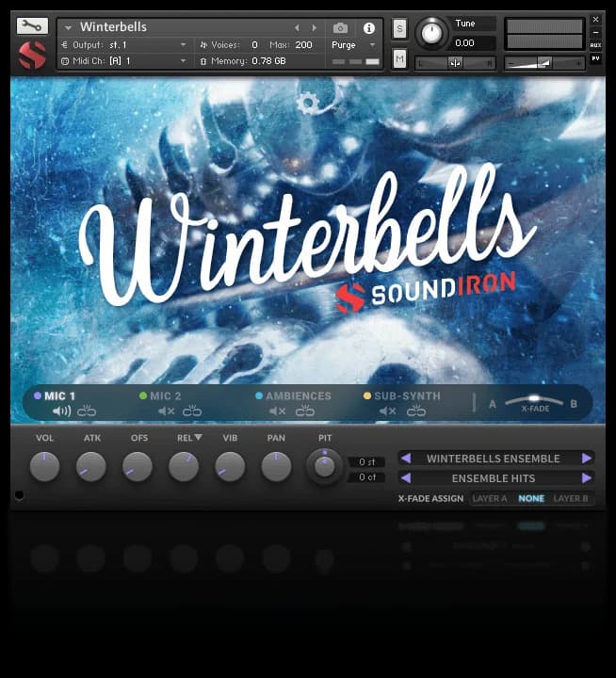Click the OFS knob
The image size is (616, 678).
click(138, 467)
